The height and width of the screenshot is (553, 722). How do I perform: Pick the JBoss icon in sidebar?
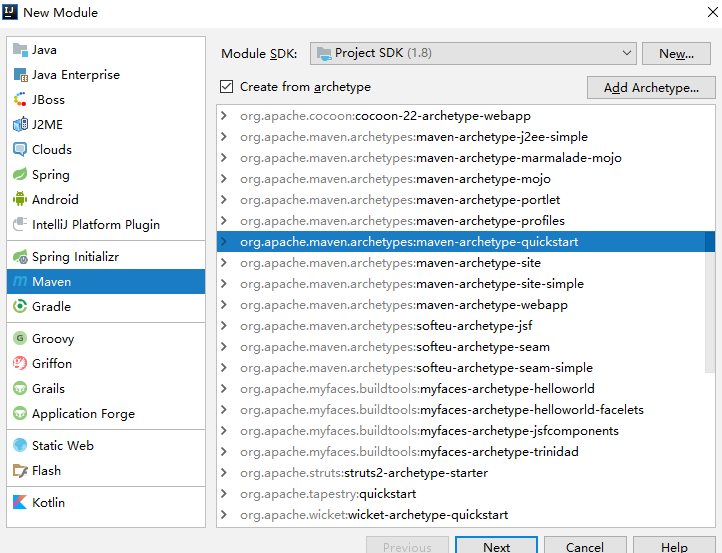(x=20, y=99)
